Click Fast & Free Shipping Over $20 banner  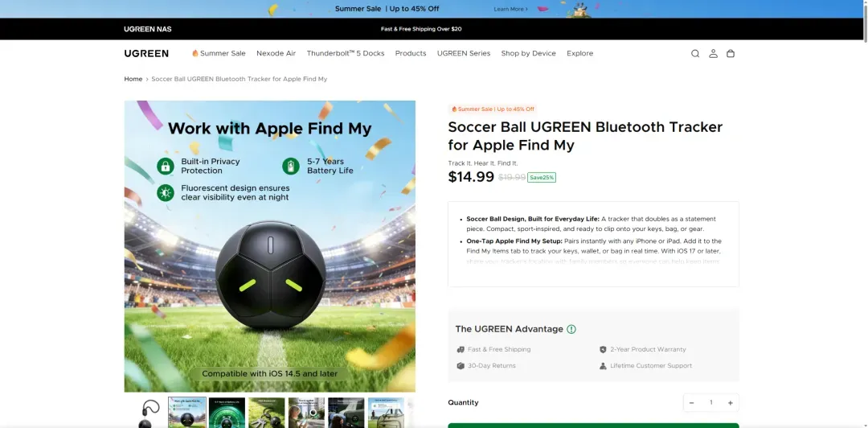(x=421, y=30)
